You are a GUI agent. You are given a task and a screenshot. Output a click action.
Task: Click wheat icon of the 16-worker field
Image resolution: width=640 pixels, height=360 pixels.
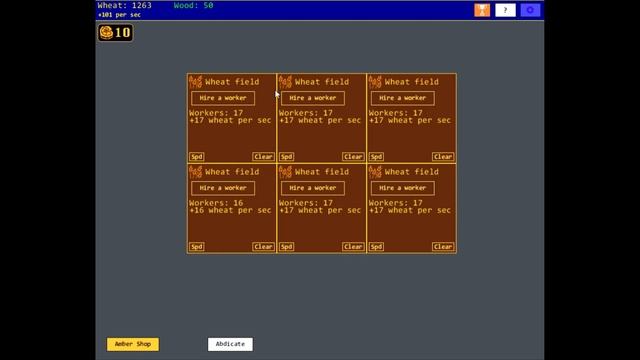coord(196,172)
